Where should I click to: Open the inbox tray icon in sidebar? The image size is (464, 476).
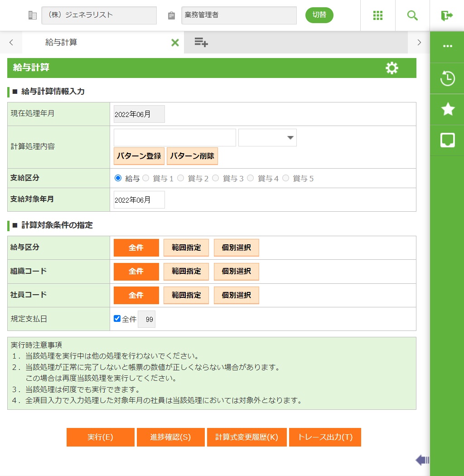pos(447,140)
